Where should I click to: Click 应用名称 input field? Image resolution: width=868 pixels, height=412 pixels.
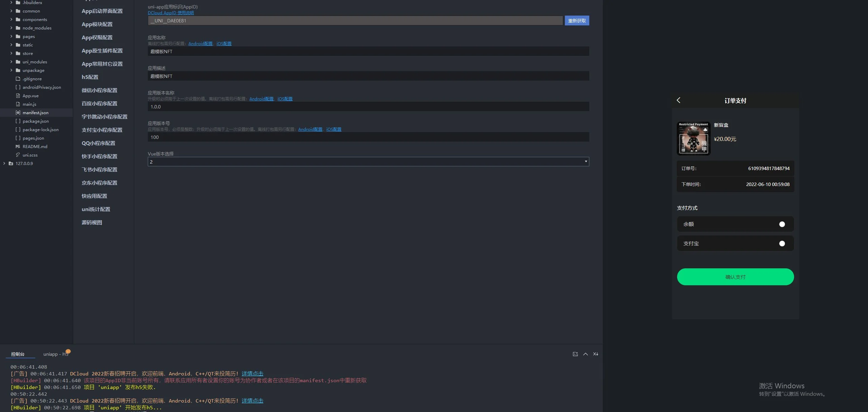coord(368,52)
